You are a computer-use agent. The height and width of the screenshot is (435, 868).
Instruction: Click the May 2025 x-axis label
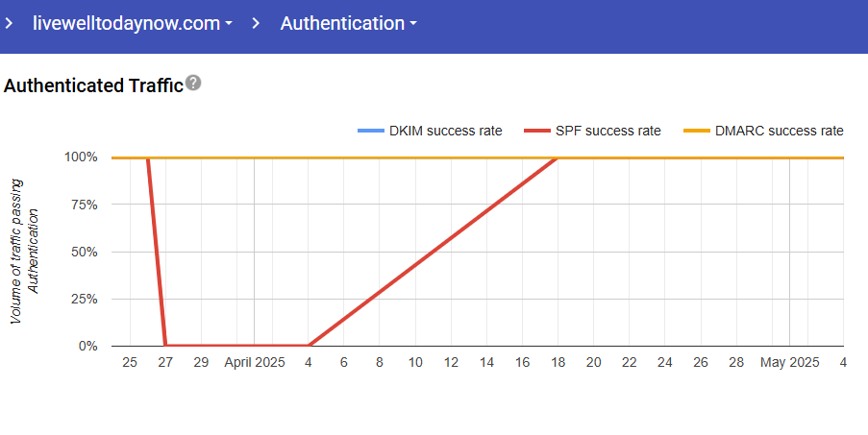click(x=789, y=362)
